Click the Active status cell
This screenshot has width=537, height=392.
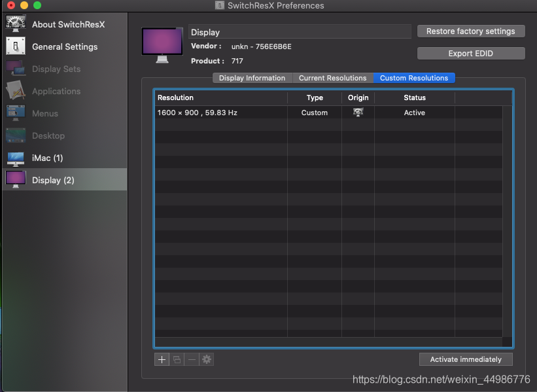[415, 113]
